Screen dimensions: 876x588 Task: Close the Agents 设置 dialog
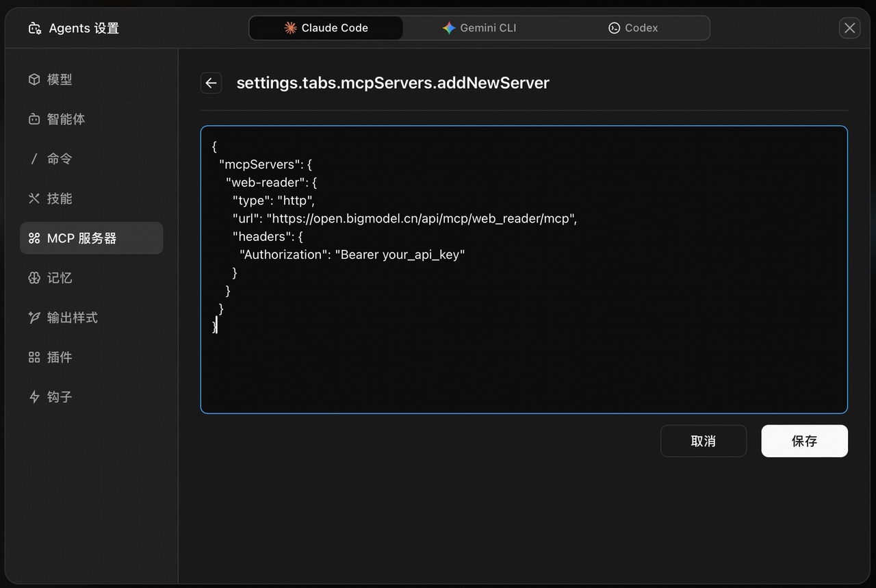coord(849,28)
